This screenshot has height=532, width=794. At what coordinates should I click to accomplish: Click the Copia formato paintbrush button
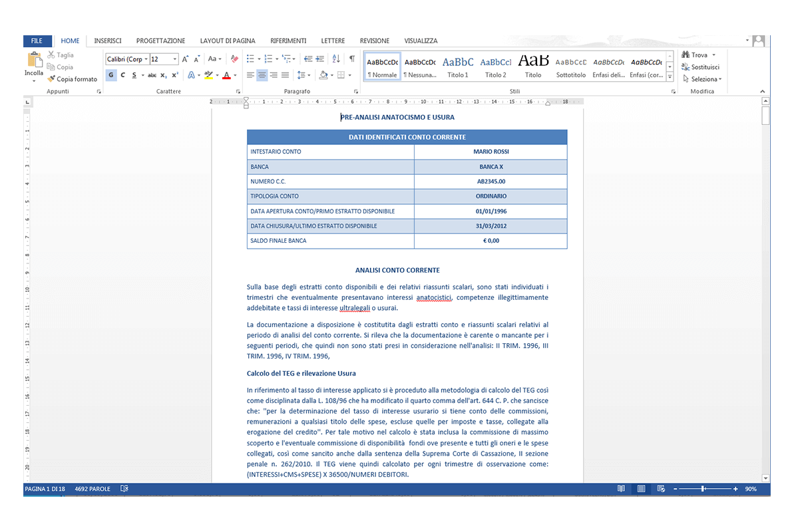coord(72,79)
